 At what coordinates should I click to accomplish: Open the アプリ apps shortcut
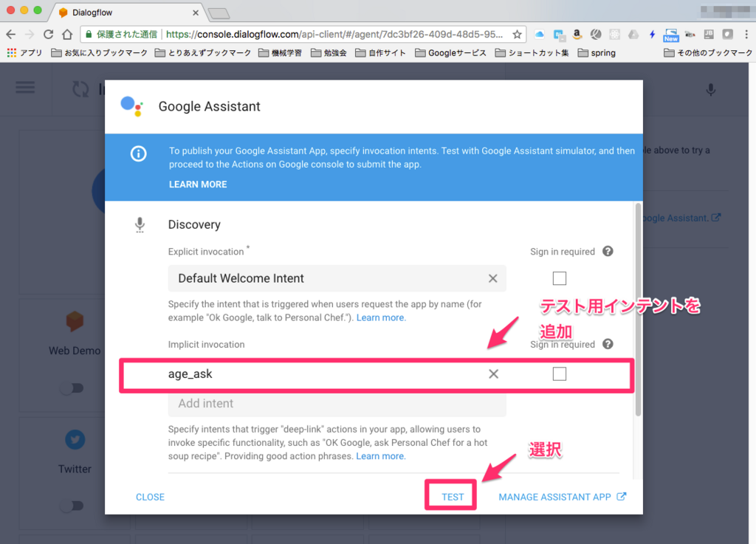(24, 52)
